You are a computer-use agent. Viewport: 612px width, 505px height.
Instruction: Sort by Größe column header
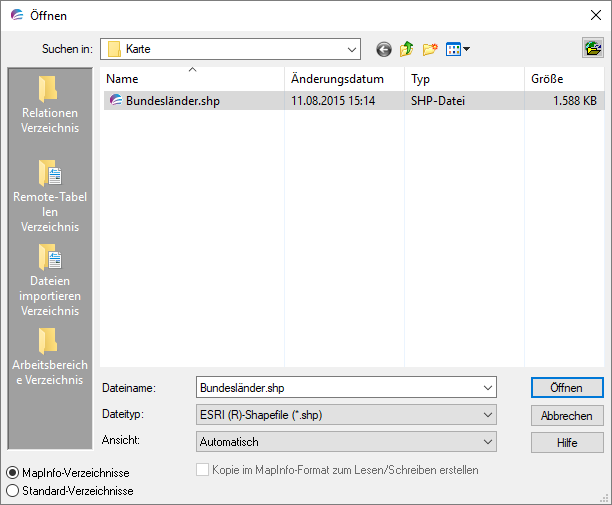point(564,79)
